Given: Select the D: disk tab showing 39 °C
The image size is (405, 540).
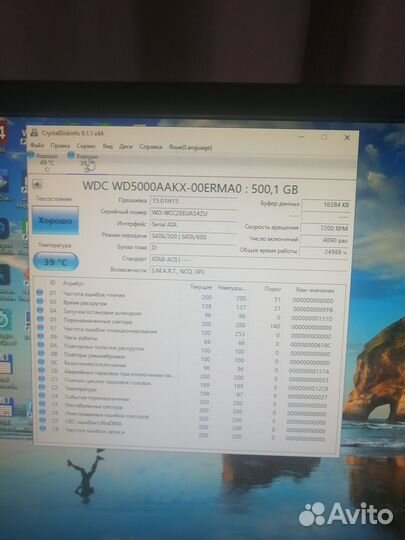Looking at the screenshot, I should pos(84,163).
